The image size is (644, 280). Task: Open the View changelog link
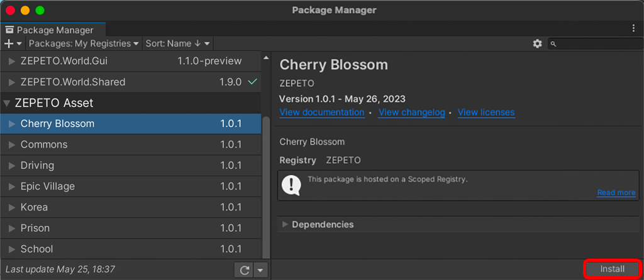point(411,112)
